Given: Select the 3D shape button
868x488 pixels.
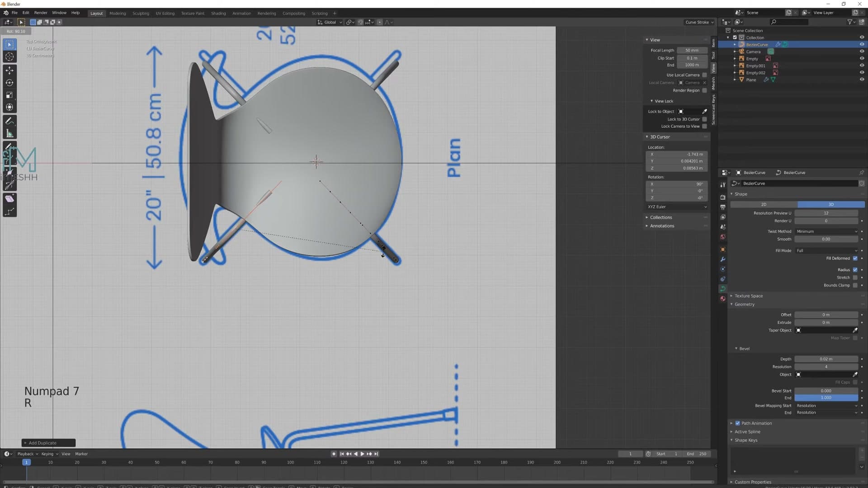Looking at the screenshot, I should [831, 205].
